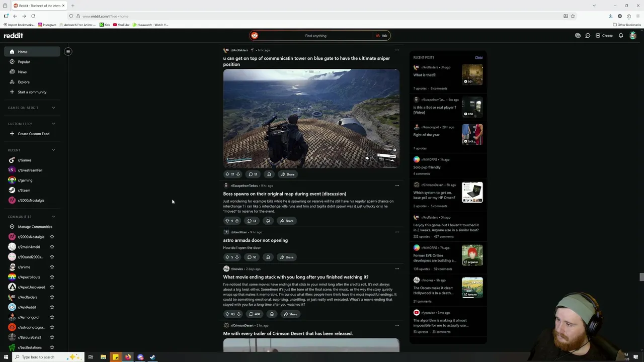This screenshot has width=644, height=362.
Task: Open the Boss spawns on original map post
Action: tap(285, 194)
